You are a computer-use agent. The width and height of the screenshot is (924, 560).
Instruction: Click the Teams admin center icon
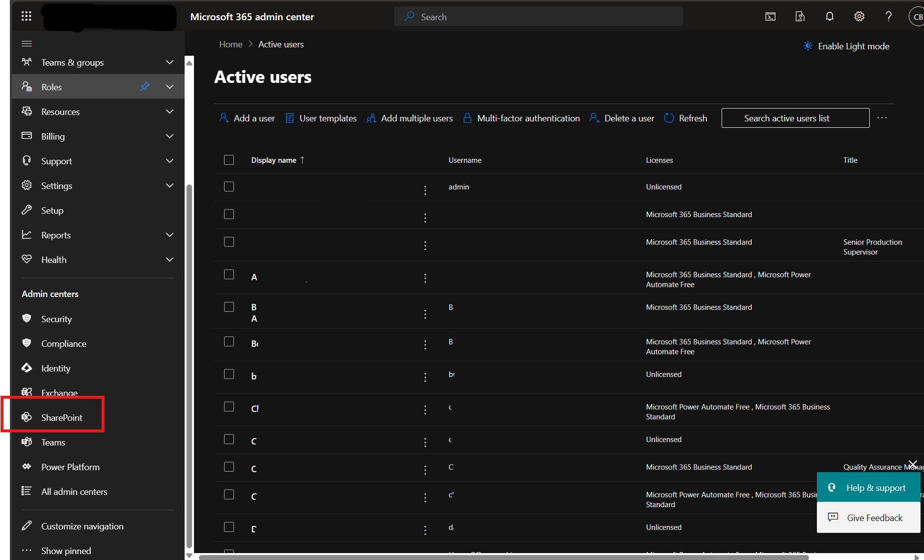tap(27, 442)
